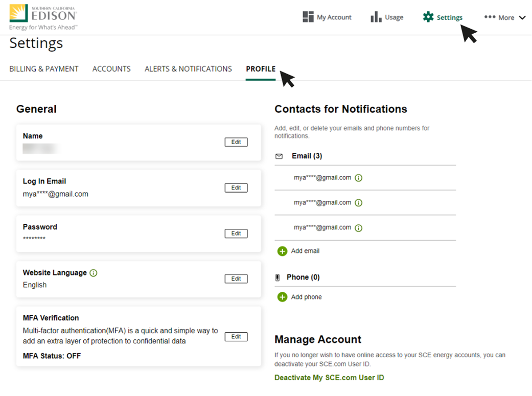Open Alerts & Notifications tab
Viewport: 532px width, 396px height.
pos(188,69)
